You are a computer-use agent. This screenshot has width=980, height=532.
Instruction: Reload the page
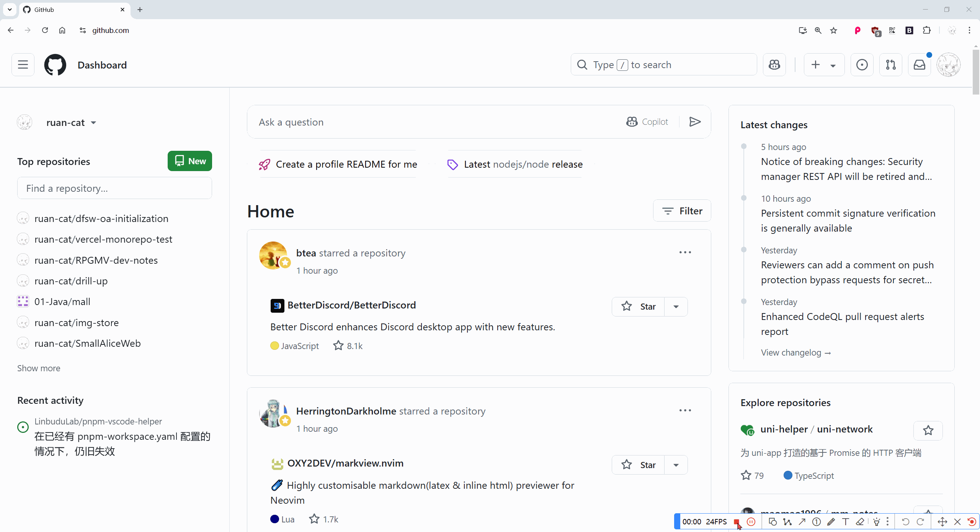point(45,30)
